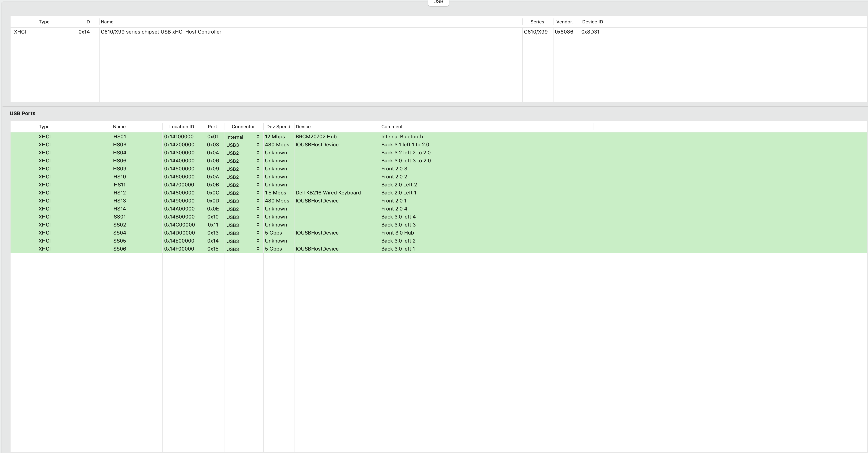Open the Connector dropdown for HS04
The width and height of the screenshot is (868, 453).
[x=243, y=153]
